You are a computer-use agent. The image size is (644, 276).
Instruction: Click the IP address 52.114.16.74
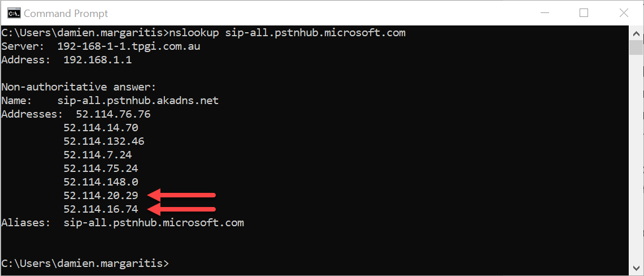101,209
